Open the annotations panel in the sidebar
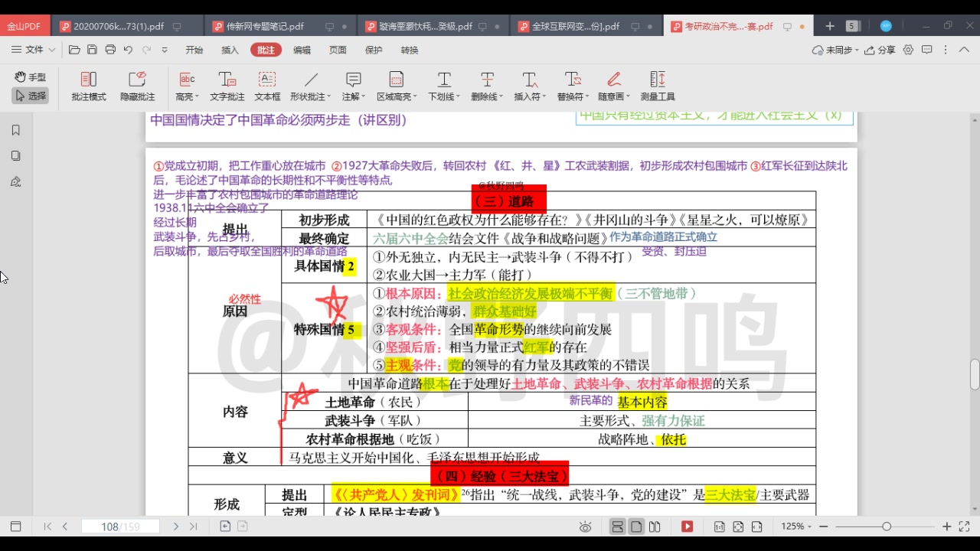The width and height of the screenshot is (980, 551). pyautogui.click(x=15, y=181)
